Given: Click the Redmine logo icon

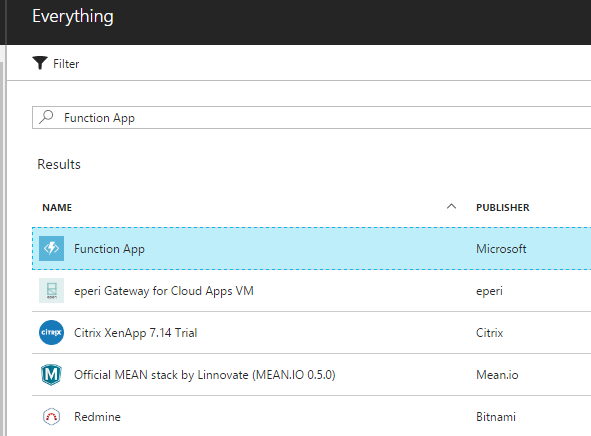Looking at the screenshot, I should pos(51,417).
